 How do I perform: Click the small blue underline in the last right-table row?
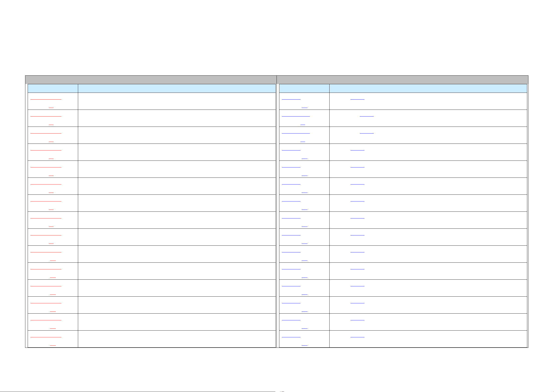click(304, 346)
